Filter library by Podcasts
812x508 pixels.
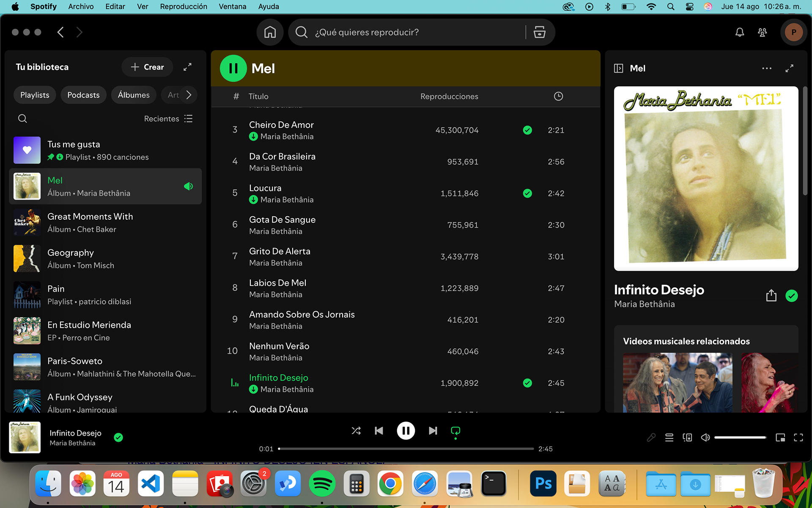pos(83,95)
